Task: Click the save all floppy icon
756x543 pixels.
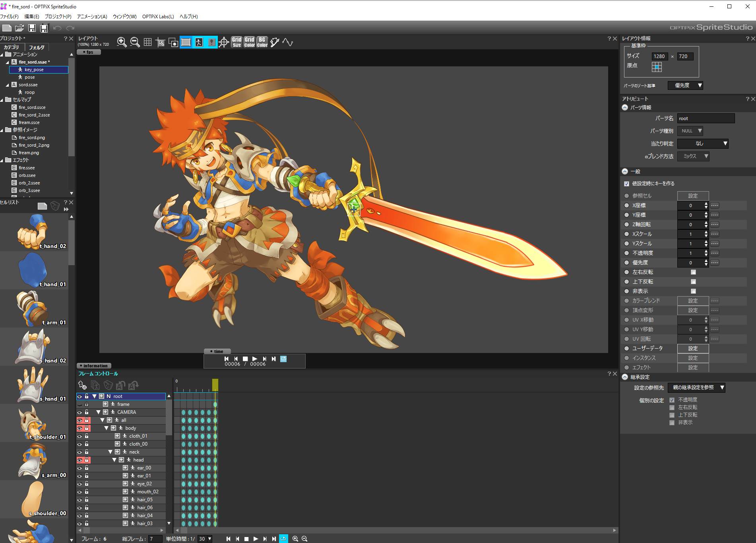Action: [x=44, y=28]
